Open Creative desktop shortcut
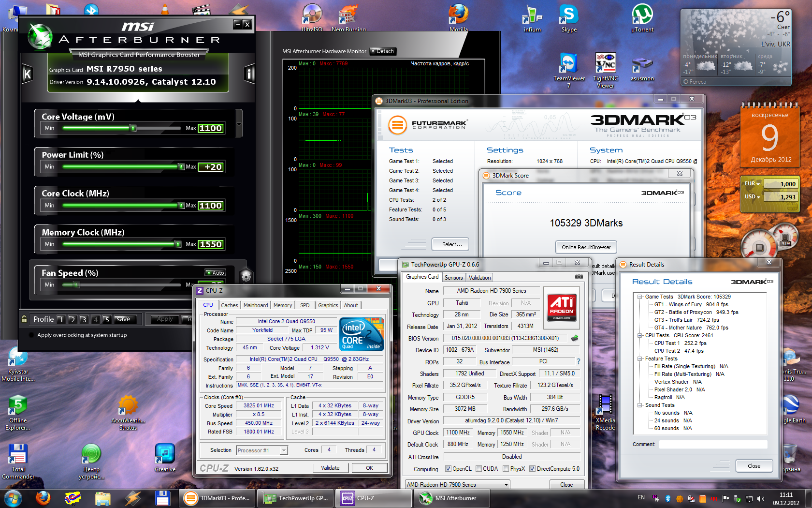812x508 pixels. pyautogui.click(x=165, y=458)
